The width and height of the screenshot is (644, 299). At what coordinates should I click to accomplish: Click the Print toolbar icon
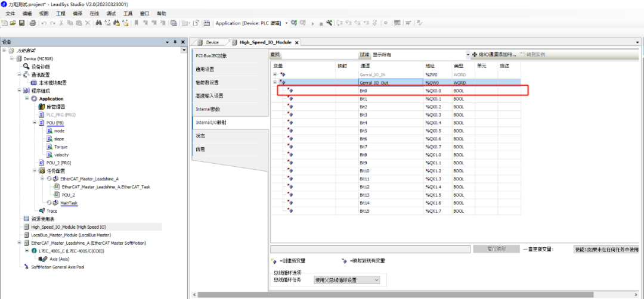click(x=33, y=23)
